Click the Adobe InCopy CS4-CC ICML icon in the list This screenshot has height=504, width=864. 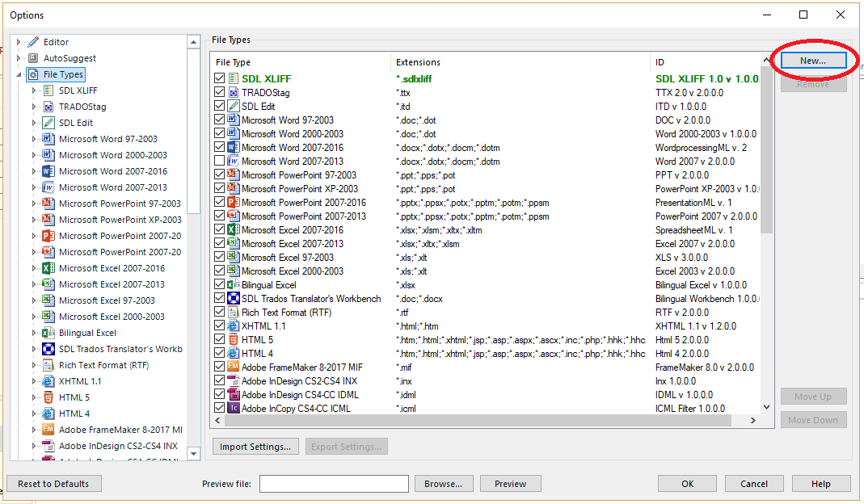pos(233,409)
